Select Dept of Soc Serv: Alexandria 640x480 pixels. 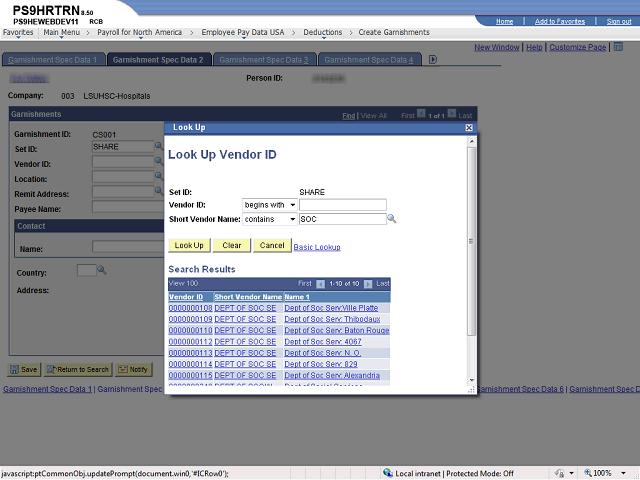pos(332,375)
